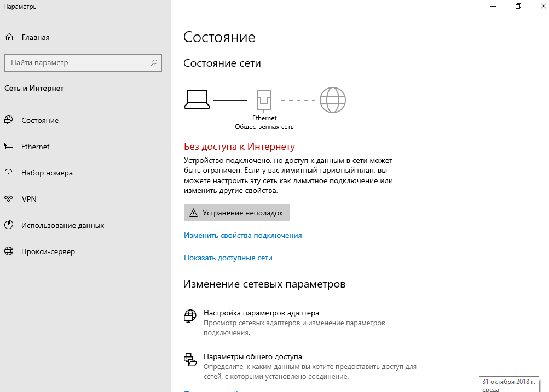Click the VPN icon in sidebar

9,198
